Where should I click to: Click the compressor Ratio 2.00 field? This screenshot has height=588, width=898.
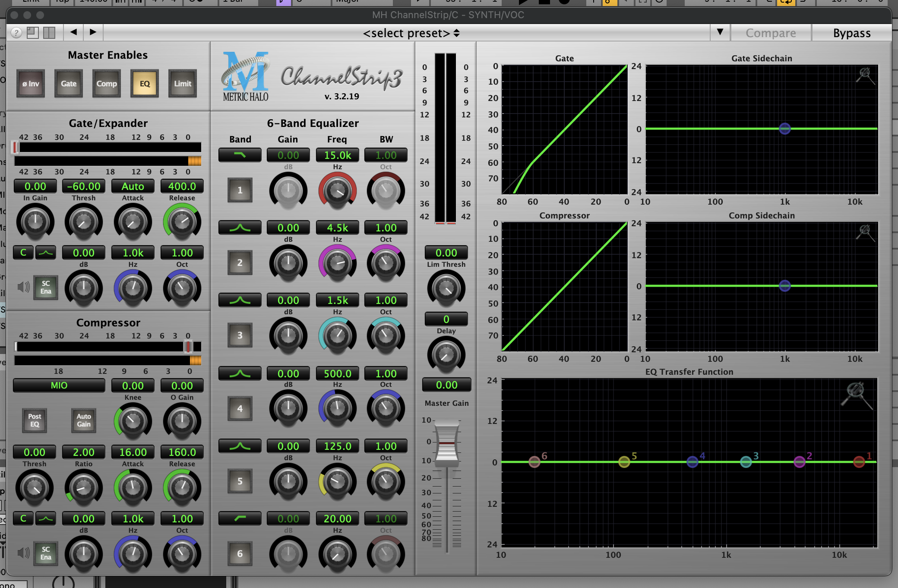83,452
